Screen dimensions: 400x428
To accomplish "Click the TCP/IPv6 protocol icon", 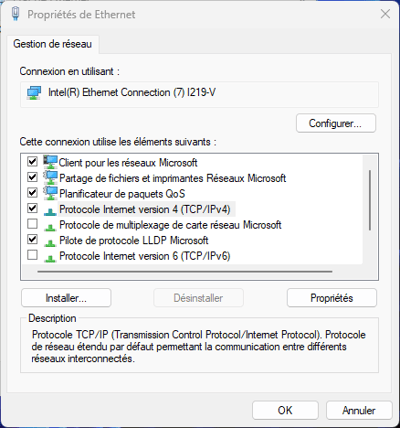I will tap(50, 258).
